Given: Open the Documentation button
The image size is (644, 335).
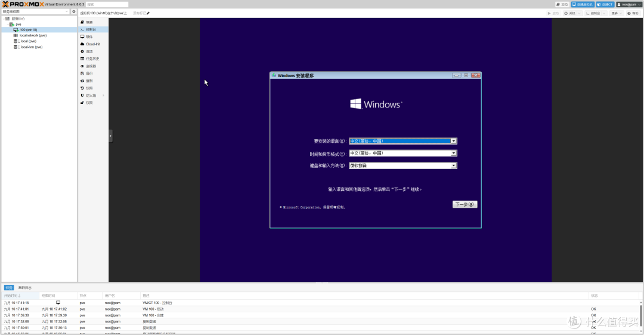Looking at the screenshot, I should click(562, 5).
